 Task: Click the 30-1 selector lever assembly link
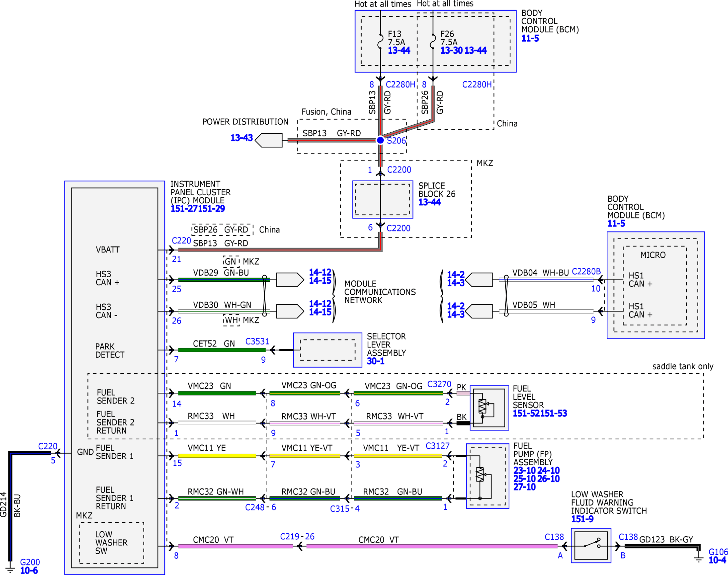(x=375, y=361)
